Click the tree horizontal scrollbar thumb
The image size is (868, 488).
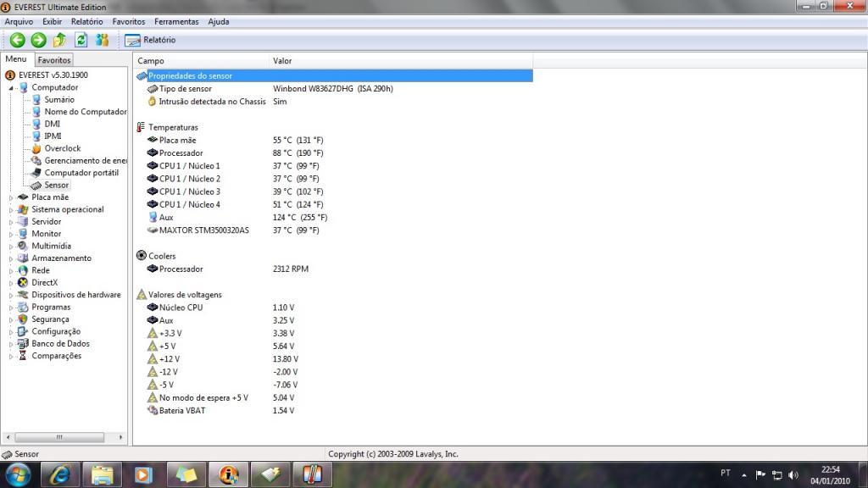pos(59,437)
